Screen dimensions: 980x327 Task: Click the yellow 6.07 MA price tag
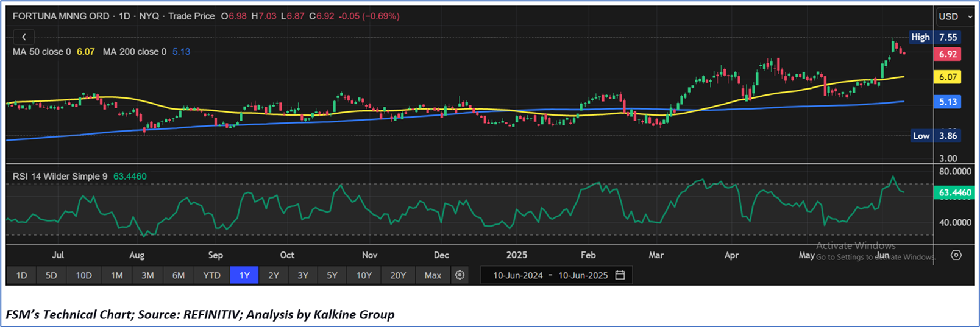point(948,77)
